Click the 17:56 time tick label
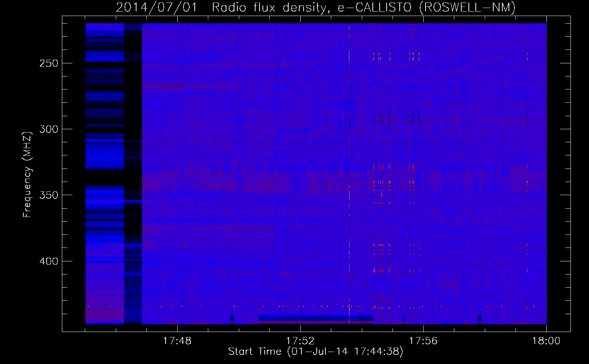589x364 pixels. tap(423, 341)
